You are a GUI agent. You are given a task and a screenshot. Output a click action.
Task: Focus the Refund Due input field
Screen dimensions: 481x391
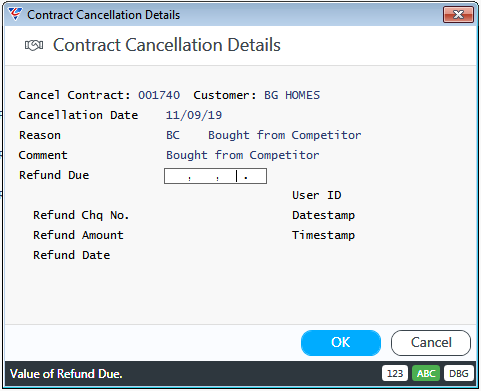[215, 176]
